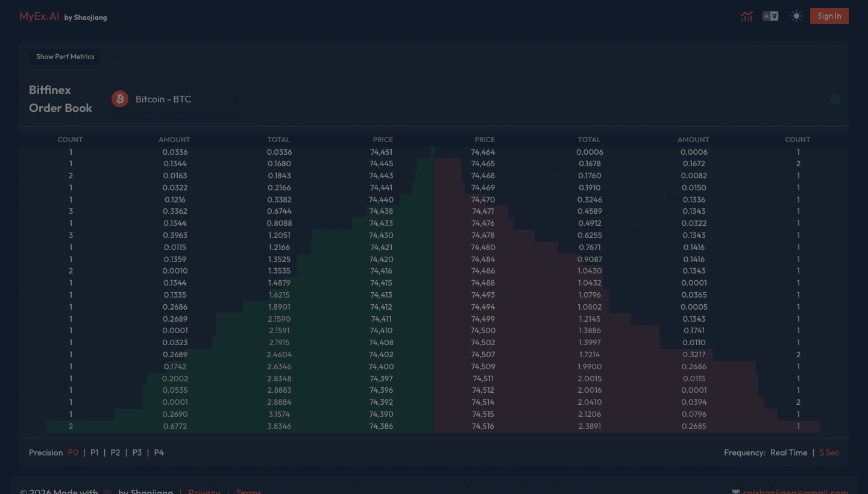Open the Bitcoin - BTC coin selector
The height and width of the screenshot is (494, 868).
click(175, 99)
